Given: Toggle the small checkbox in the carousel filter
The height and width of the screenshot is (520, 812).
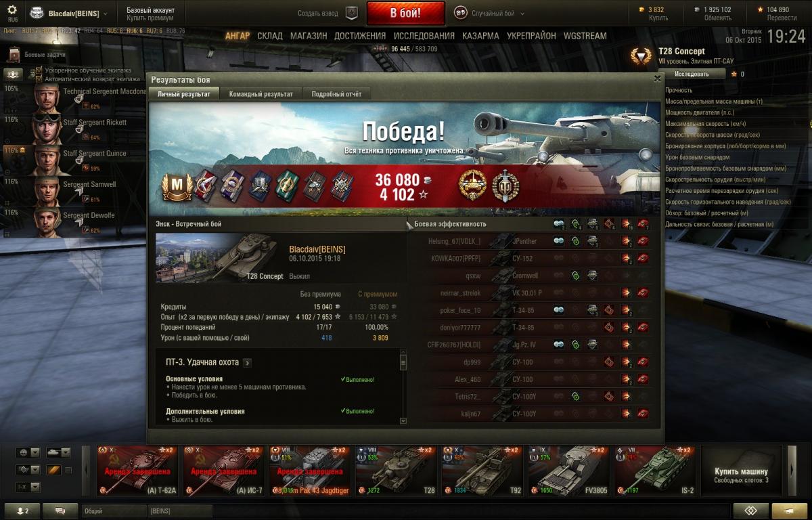Looking at the screenshot, I should point(68,470).
